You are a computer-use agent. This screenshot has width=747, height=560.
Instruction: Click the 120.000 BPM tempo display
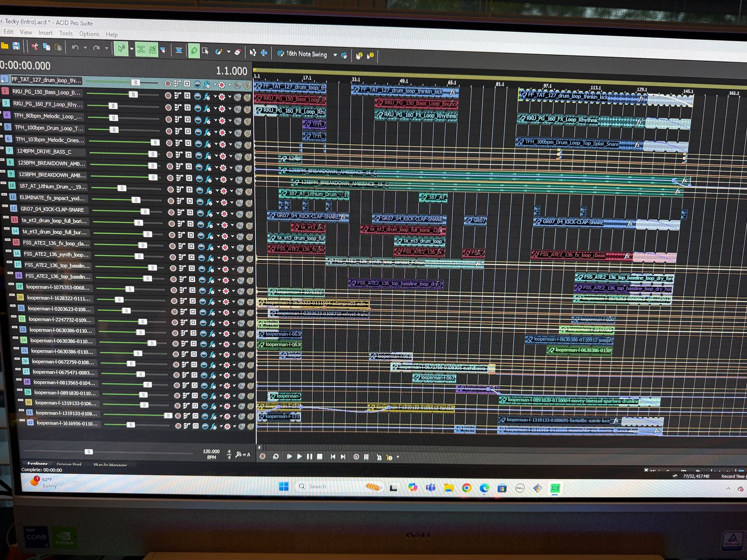click(211, 451)
